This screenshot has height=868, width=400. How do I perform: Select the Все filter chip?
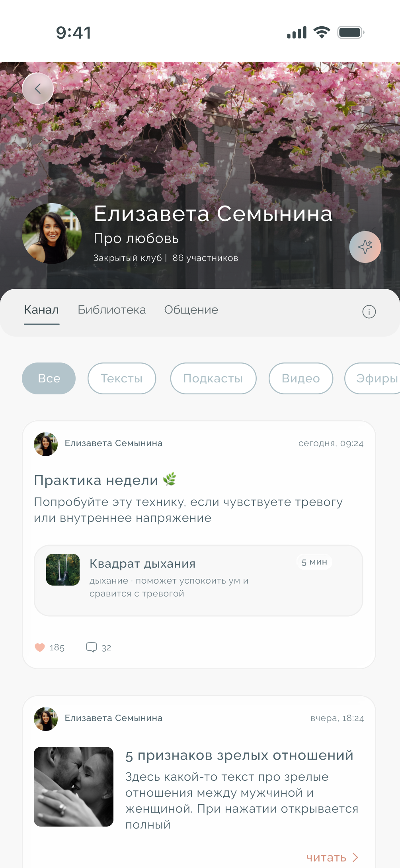49,378
